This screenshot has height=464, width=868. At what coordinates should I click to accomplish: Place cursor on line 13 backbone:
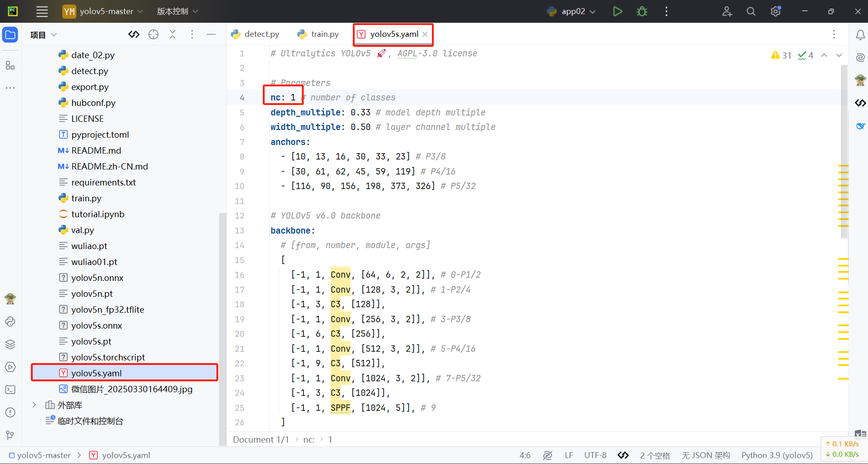pos(293,230)
